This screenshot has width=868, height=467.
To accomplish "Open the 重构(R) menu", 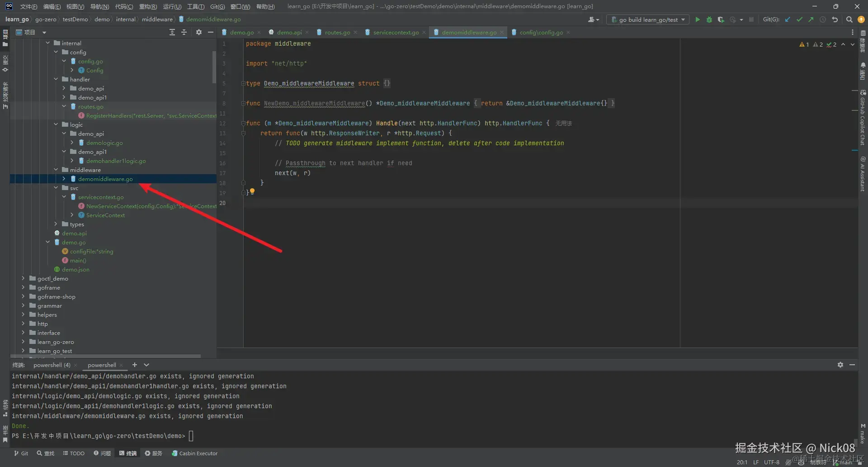I will [x=148, y=6].
